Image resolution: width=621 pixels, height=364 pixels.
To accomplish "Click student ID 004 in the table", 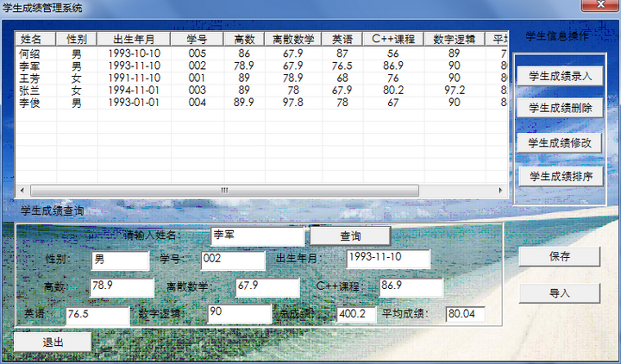I will click(198, 103).
